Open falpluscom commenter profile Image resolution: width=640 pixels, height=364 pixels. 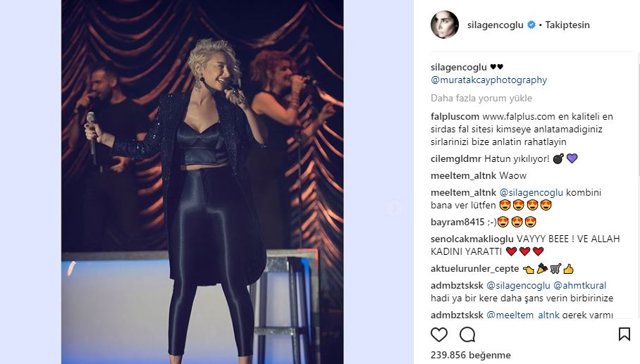pos(455,117)
